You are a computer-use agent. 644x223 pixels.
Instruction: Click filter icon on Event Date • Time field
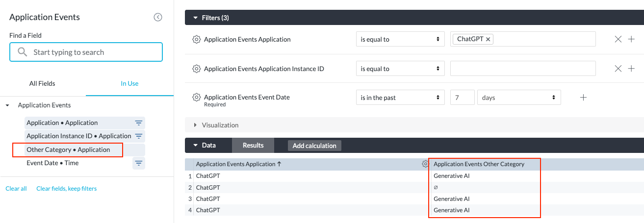(139, 163)
